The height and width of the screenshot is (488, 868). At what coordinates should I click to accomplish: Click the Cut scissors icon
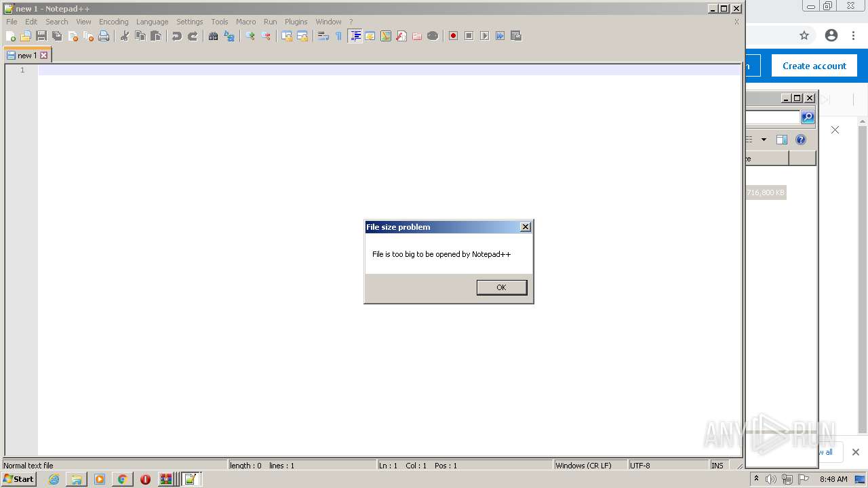(125, 36)
